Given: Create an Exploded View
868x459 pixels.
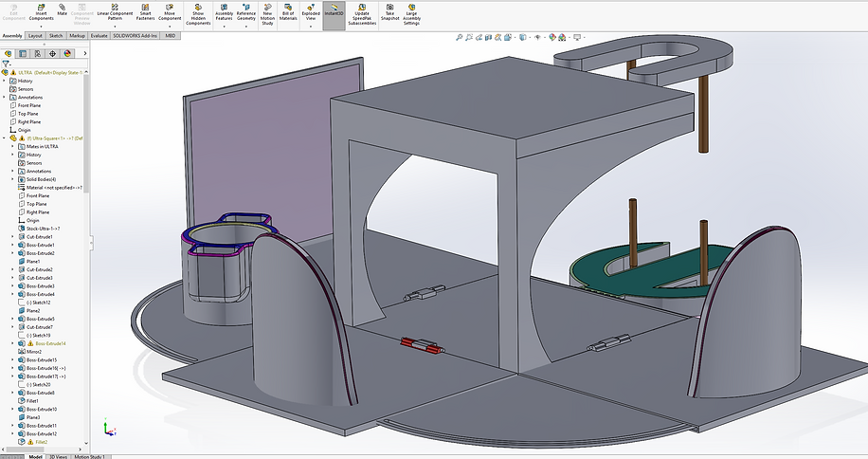Looking at the screenshot, I should pos(311,12).
